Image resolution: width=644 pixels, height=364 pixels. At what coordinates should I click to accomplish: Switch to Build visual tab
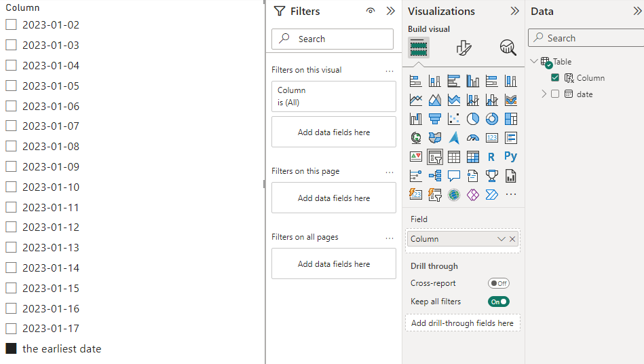click(x=419, y=48)
